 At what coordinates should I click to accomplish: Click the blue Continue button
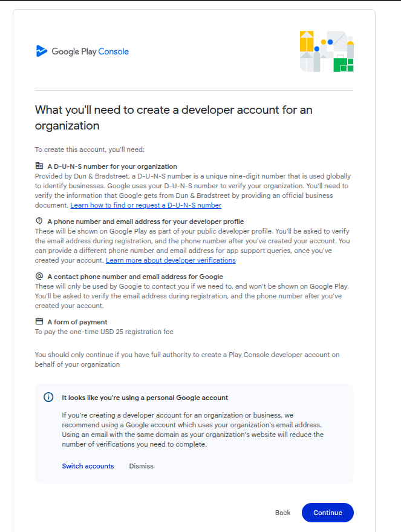pos(327,513)
